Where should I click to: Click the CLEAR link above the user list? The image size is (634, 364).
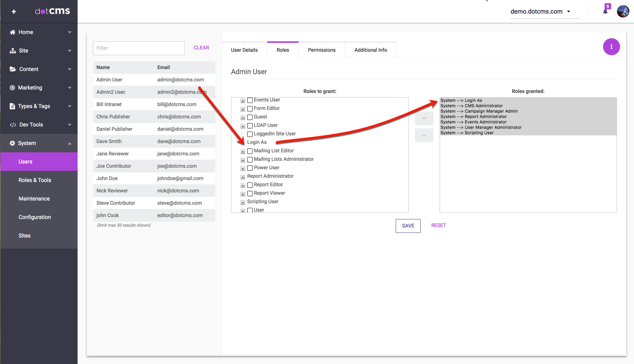[201, 47]
